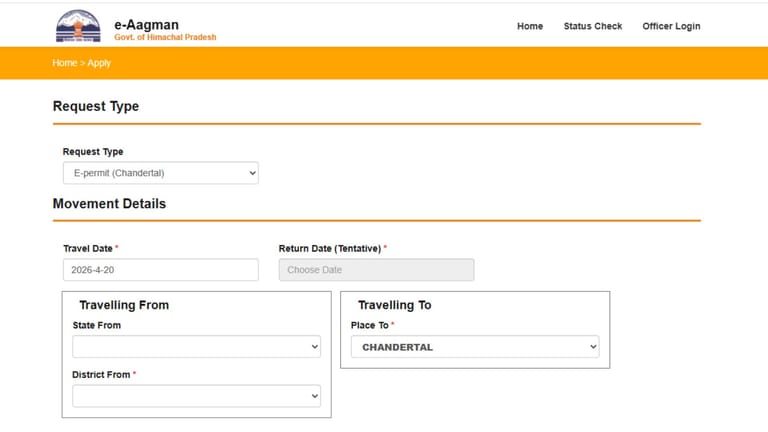The width and height of the screenshot is (768, 432).
Task: Click the Movement Details section heading
Action: click(x=109, y=204)
